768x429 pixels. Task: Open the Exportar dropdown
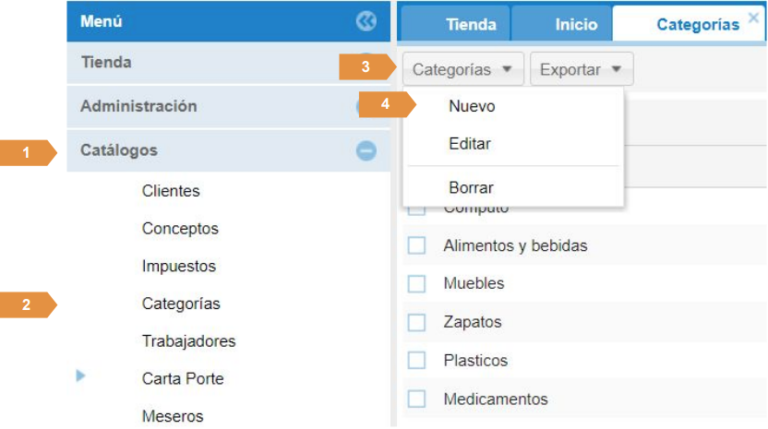(x=581, y=70)
